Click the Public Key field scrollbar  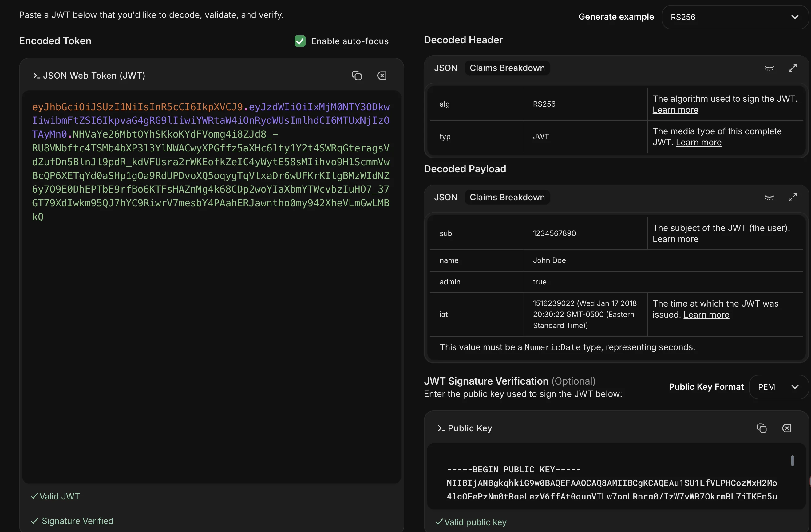coord(792,461)
